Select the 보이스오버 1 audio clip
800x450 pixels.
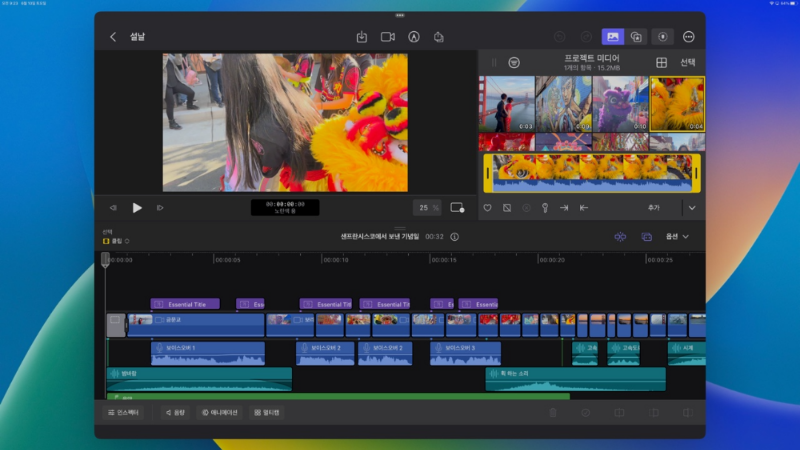pyautogui.click(x=208, y=354)
